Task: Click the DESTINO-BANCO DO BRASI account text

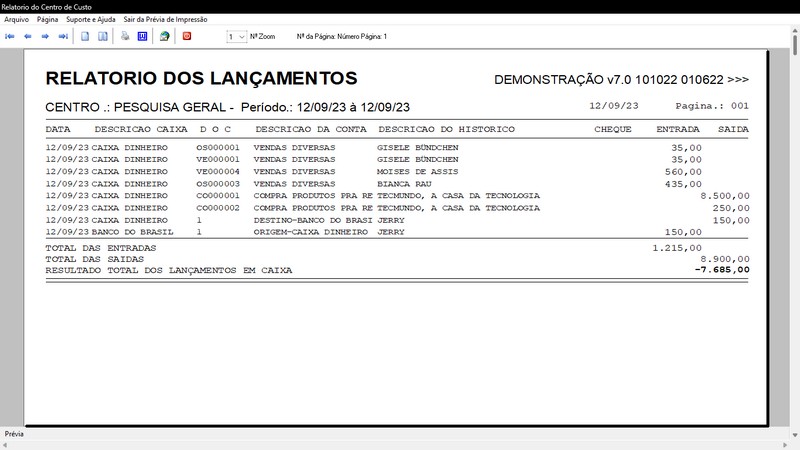Action: coord(313,220)
